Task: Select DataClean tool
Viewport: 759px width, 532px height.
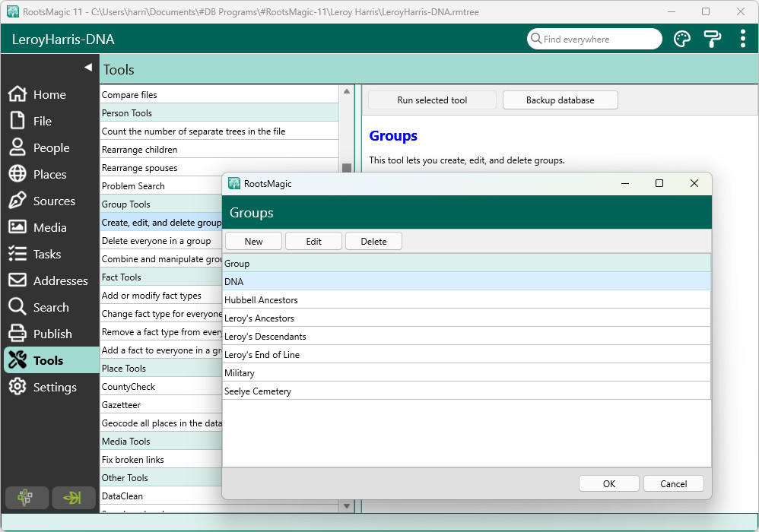Action: [160, 496]
